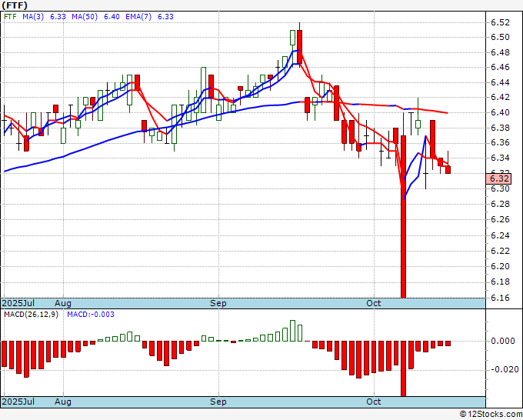The image size is (523, 420).
Task: Click the MA(3) legend label
Action: click(x=33, y=17)
